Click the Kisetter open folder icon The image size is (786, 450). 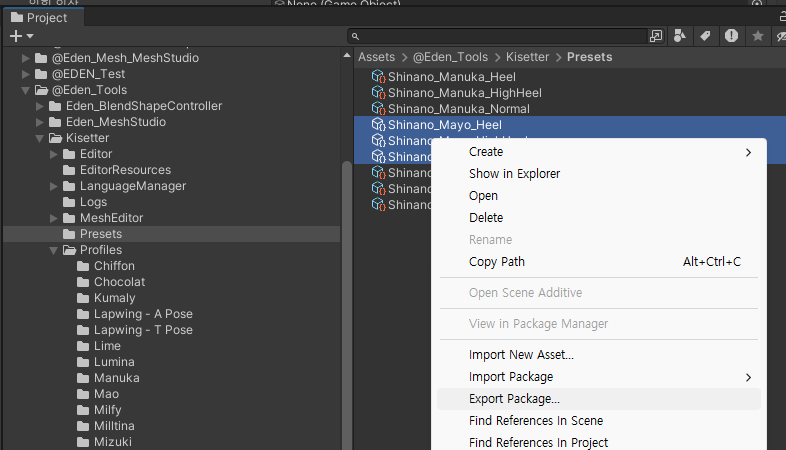[55, 138]
